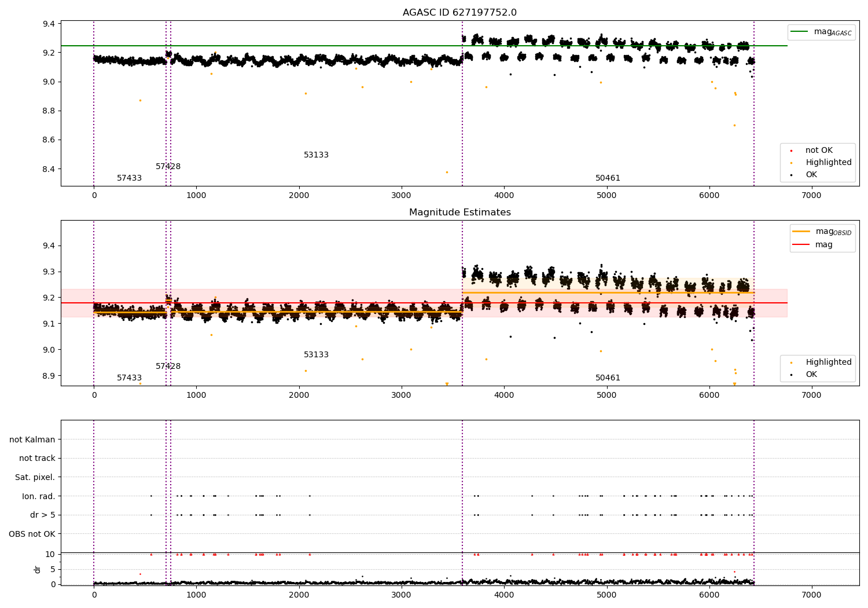Screen dimensions: 868x608
Task: Click the 5 tick on dr axis
Action: tap(53, 570)
